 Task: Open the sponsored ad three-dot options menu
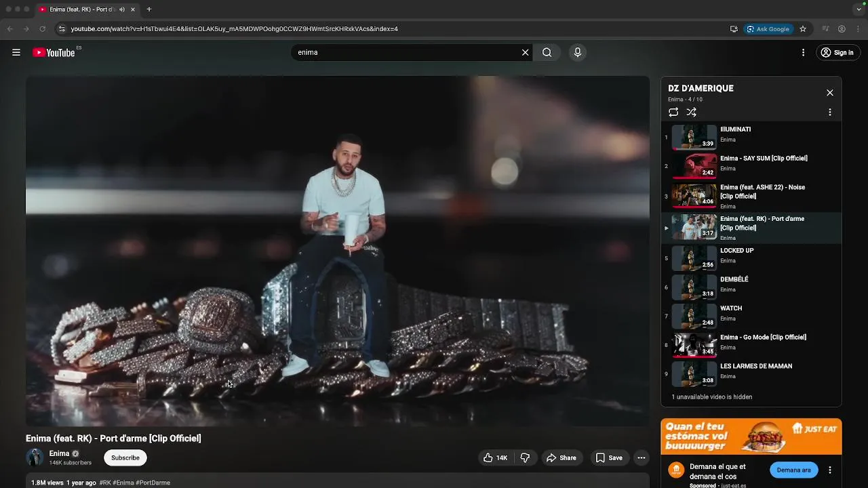830,470
